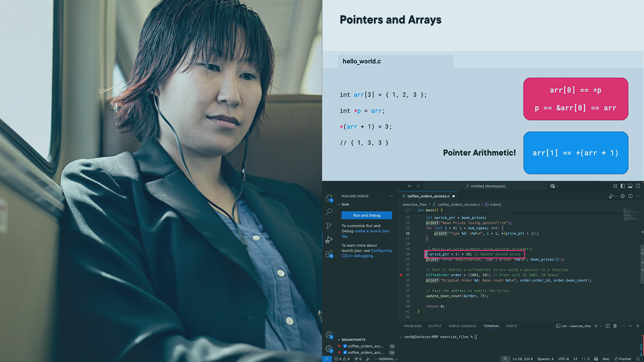The width and height of the screenshot is (644, 362).
Task: Uncheck the line 34 breakpoint checkbox
Action: click(x=345, y=352)
